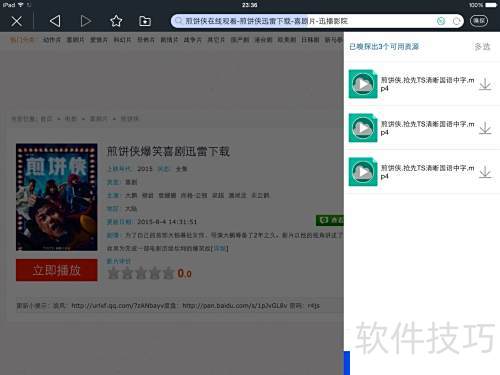This screenshot has width=500, height=375.
Task: Tap the red 立即播放 button
Action: tap(57, 270)
